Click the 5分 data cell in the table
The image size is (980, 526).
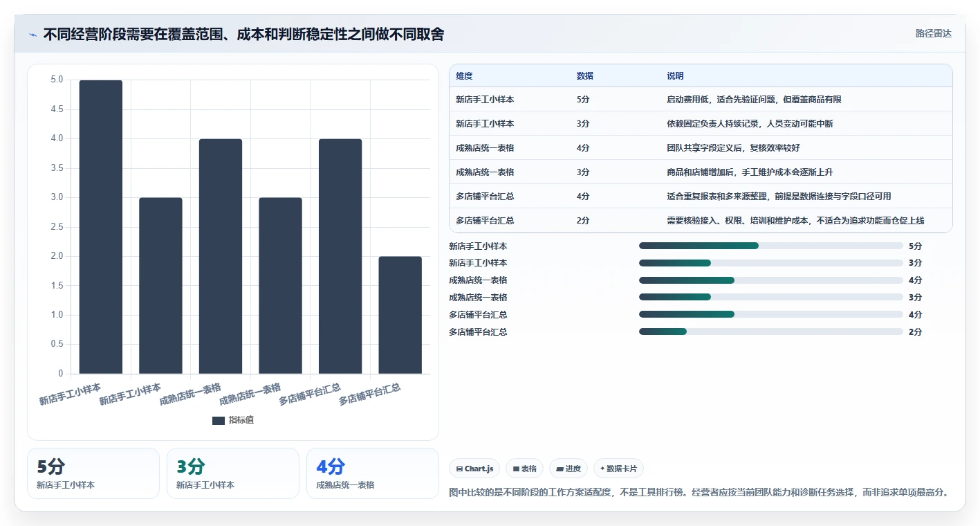pos(583,100)
